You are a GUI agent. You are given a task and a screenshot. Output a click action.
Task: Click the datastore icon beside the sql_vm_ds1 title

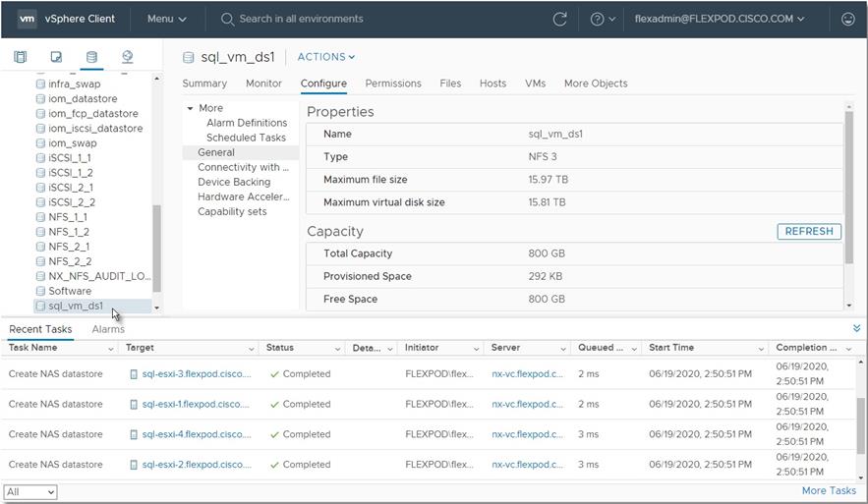188,57
